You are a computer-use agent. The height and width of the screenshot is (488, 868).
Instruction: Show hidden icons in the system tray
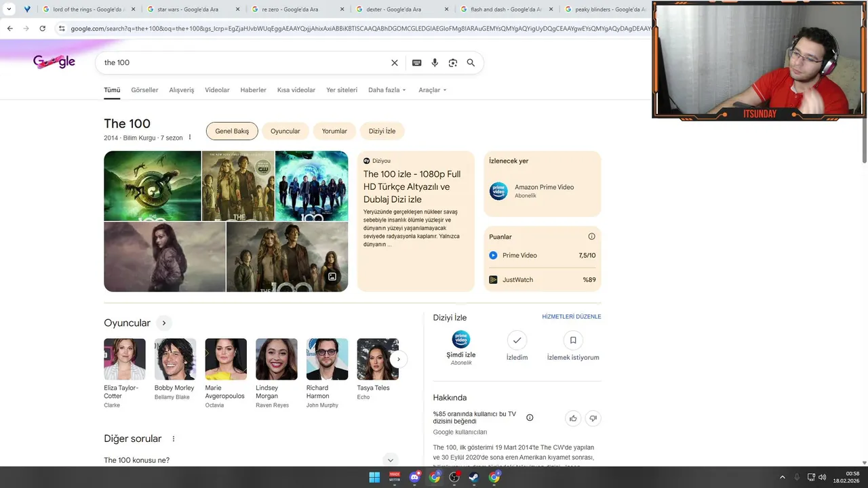(x=782, y=477)
